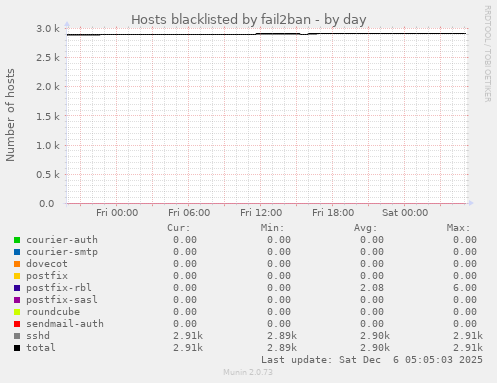The height and width of the screenshot is (383, 497).
Task: Select the 'postfix' legend label
Action: tap(47, 276)
